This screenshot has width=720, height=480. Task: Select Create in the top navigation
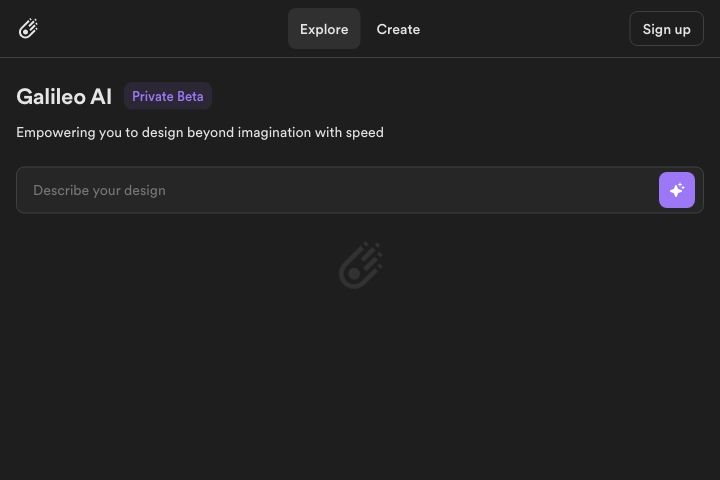click(398, 29)
